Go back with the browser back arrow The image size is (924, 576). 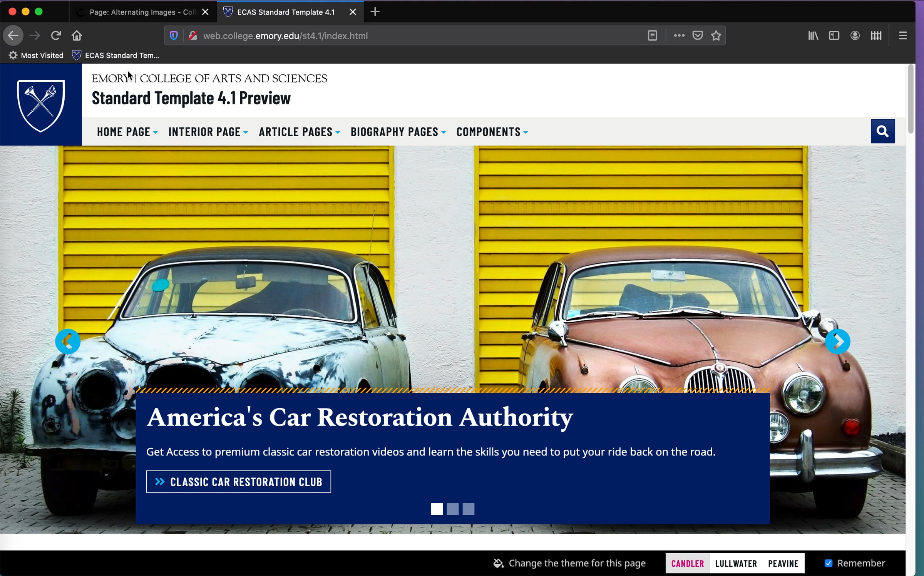click(x=13, y=36)
